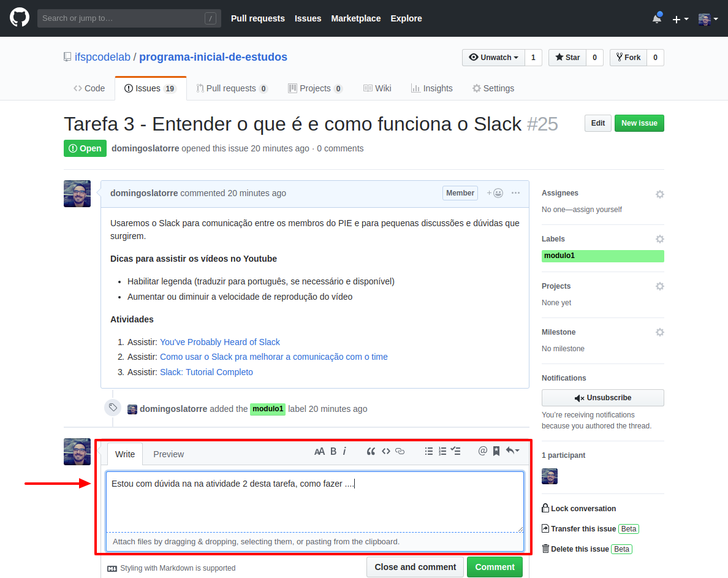Switch to the Preview editor tab
Screen dimensions: 728x578
pyautogui.click(x=169, y=454)
